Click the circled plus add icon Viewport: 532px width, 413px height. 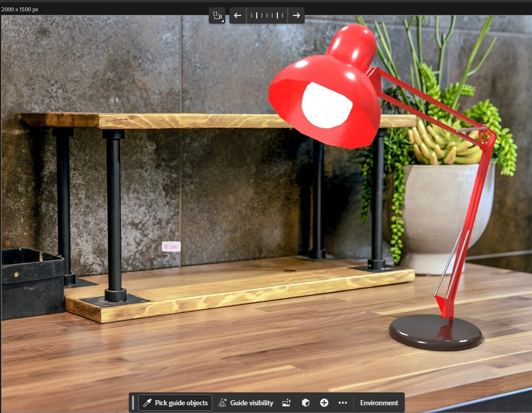tap(324, 403)
